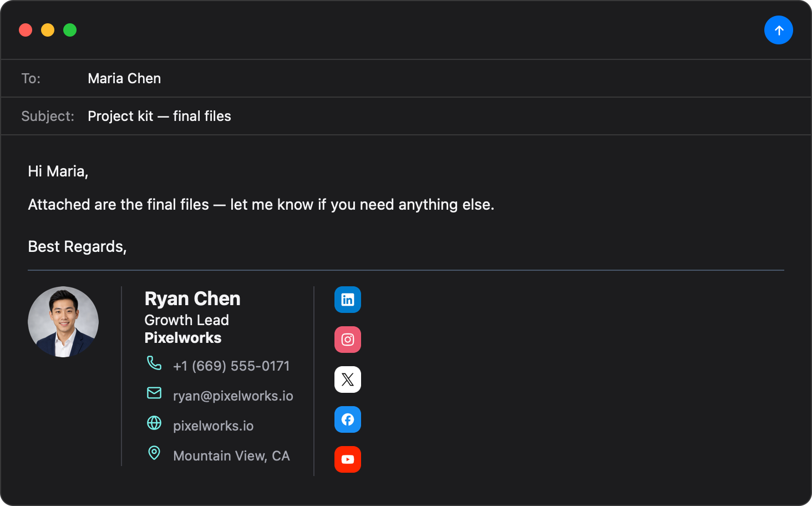This screenshot has width=812, height=506.
Task: Open the YouTube icon in the signature
Action: (x=348, y=459)
